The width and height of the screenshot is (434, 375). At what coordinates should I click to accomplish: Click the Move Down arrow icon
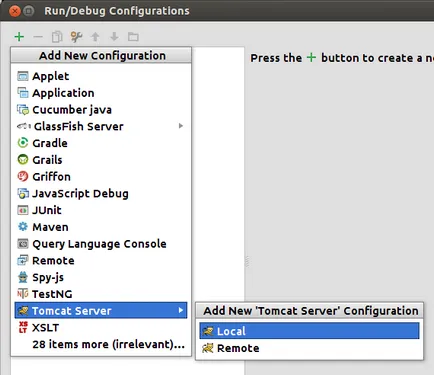[114, 37]
